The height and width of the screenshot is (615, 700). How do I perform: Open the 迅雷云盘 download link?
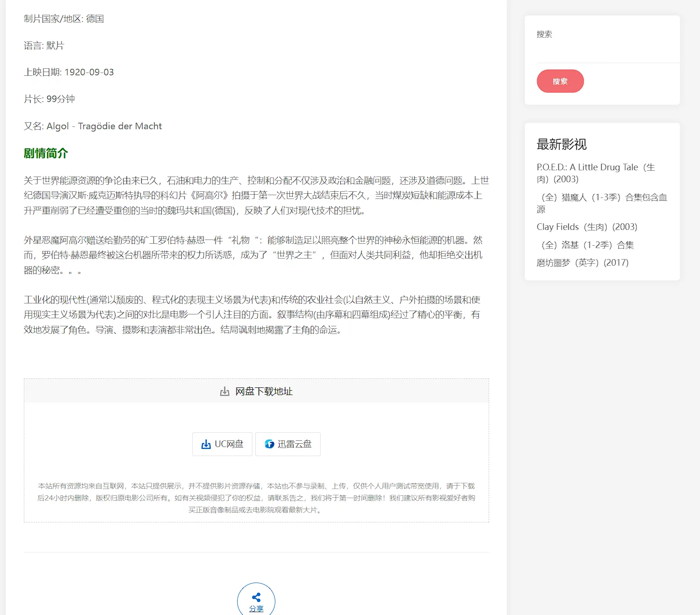288,444
